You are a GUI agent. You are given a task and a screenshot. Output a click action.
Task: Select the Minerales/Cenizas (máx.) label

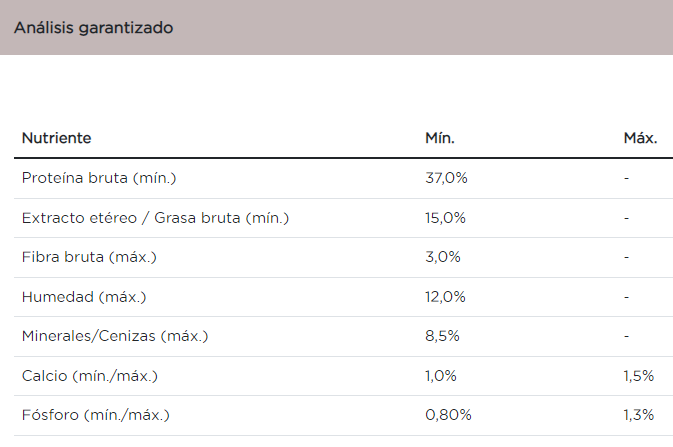114,336
